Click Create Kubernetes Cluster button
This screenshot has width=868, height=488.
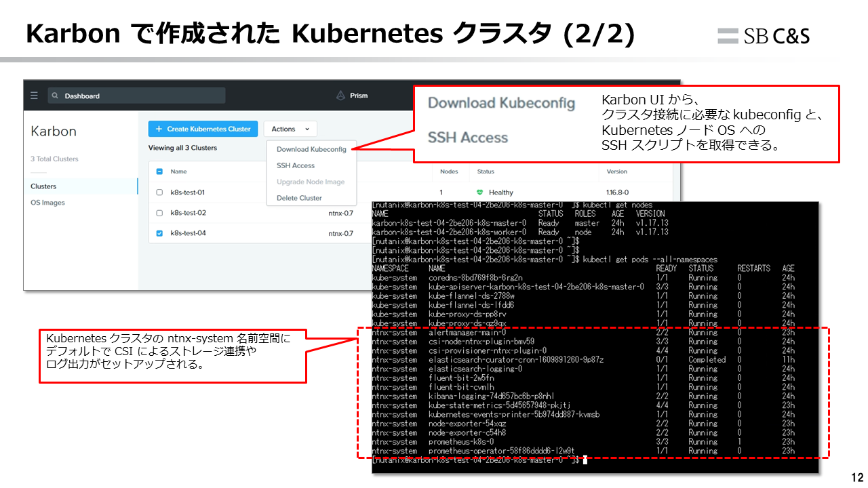pyautogui.click(x=203, y=129)
